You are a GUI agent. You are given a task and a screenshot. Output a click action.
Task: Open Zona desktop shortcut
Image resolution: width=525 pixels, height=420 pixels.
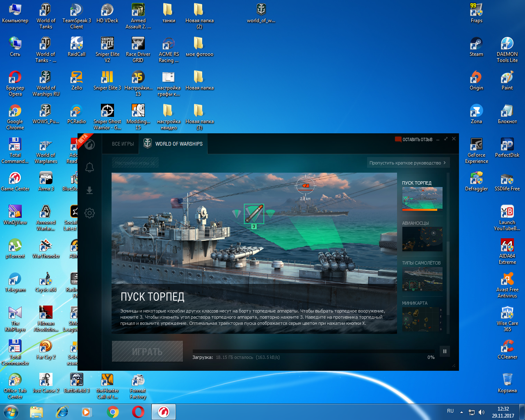(x=477, y=114)
